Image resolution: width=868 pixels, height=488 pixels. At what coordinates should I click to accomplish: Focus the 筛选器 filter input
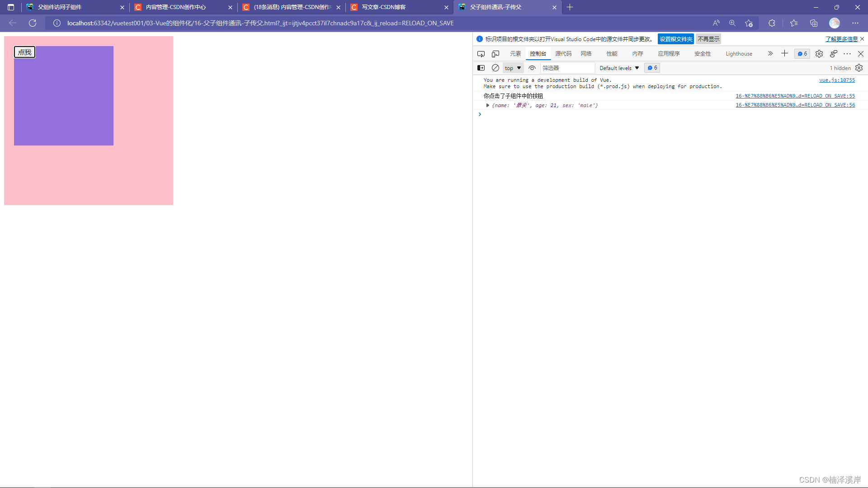(567, 68)
